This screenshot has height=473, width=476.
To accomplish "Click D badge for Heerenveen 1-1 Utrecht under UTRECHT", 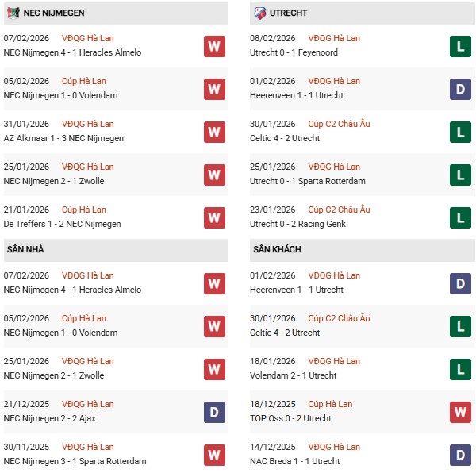I will point(460,89).
